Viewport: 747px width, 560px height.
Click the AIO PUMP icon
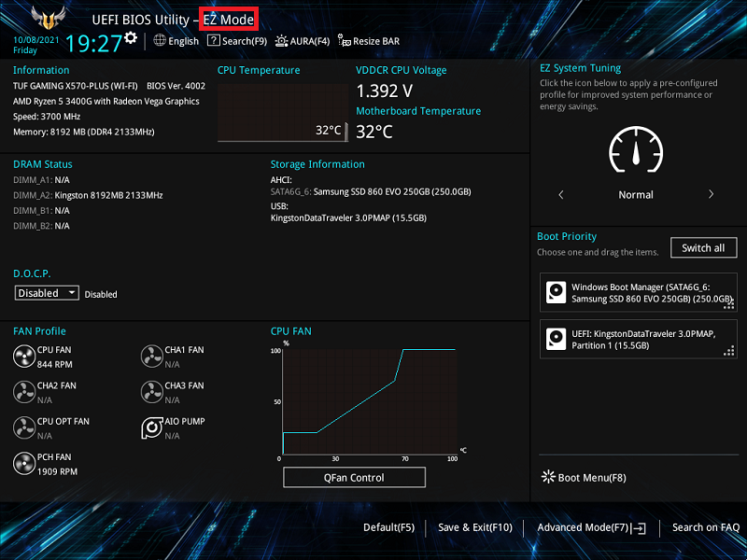point(152,427)
